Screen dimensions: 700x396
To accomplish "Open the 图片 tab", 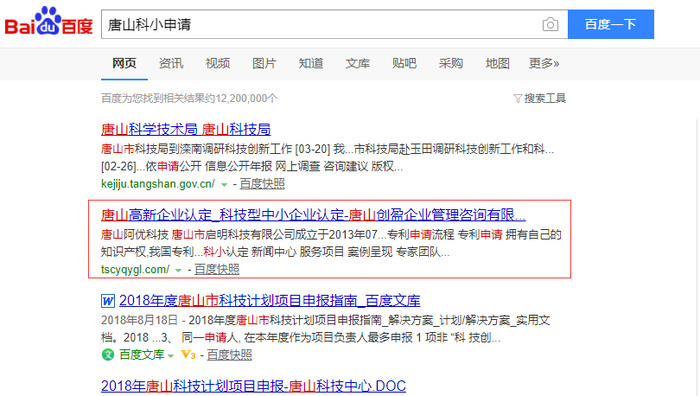I will 264,63.
